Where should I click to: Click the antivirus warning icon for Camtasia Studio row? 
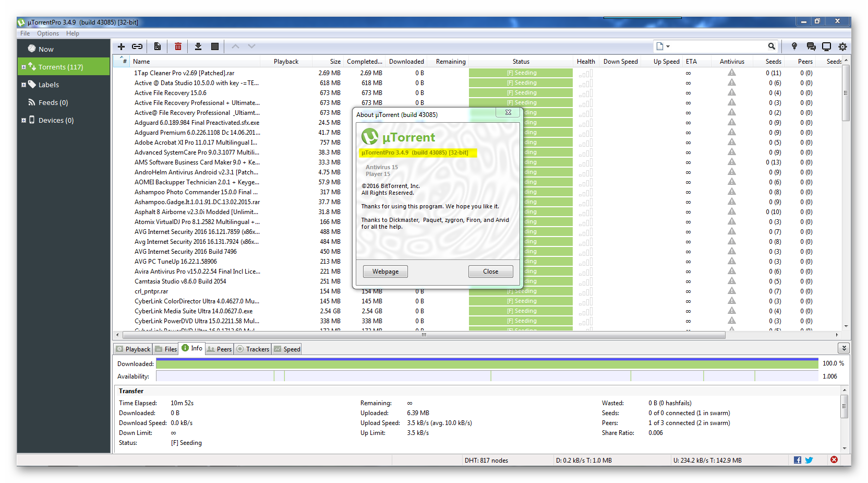(x=732, y=281)
